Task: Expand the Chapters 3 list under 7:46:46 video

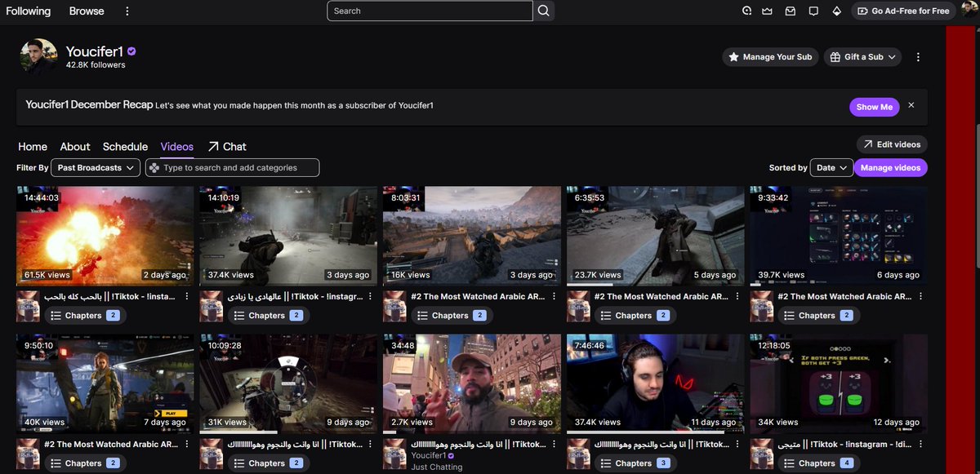Action: tap(635, 463)
